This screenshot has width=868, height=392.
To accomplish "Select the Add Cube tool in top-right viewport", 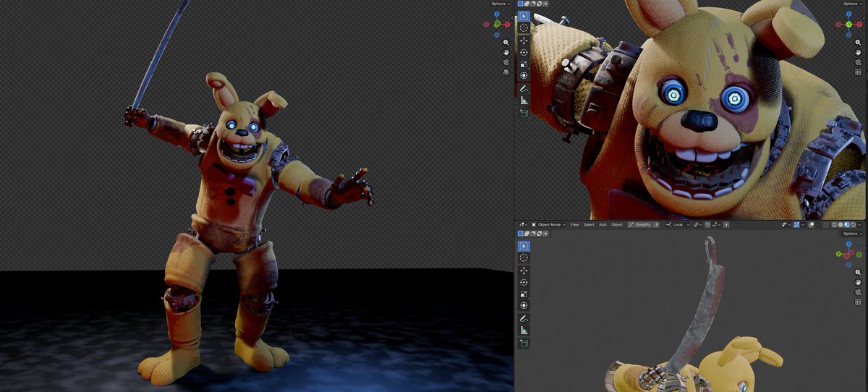I will tap(524, 113).
